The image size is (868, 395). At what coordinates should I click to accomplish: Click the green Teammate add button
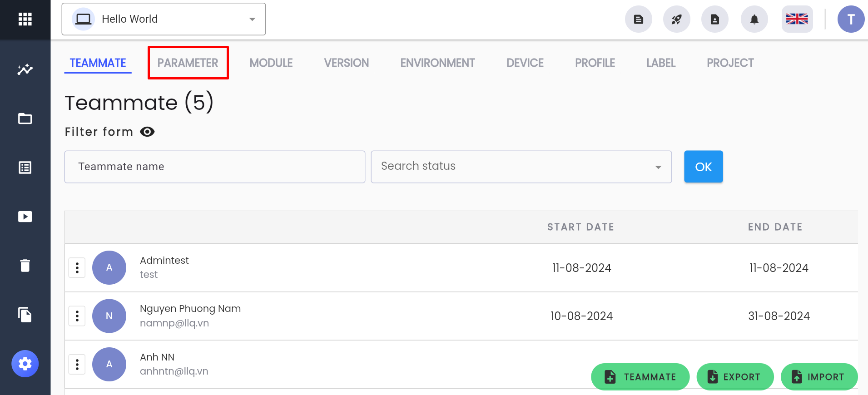click(640, 377)
